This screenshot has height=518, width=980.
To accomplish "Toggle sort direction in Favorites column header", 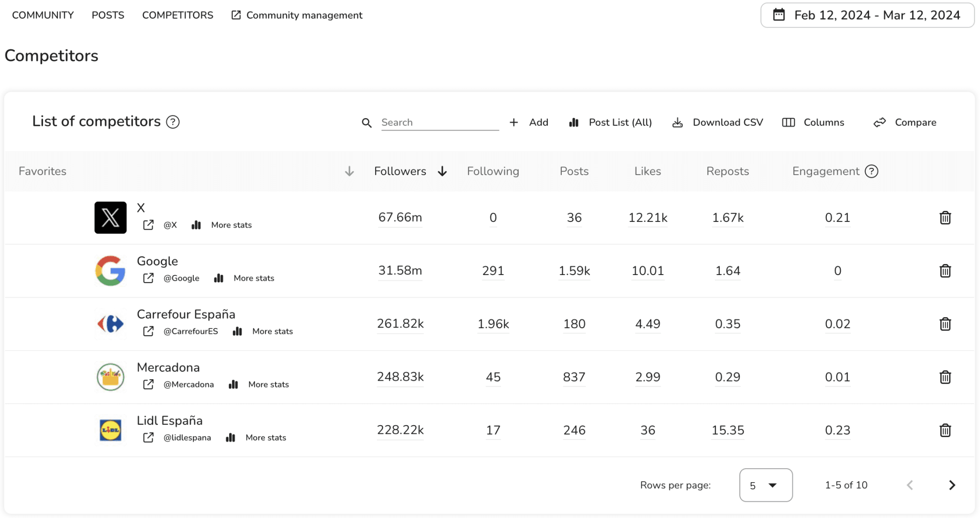I will click(349, 171).
